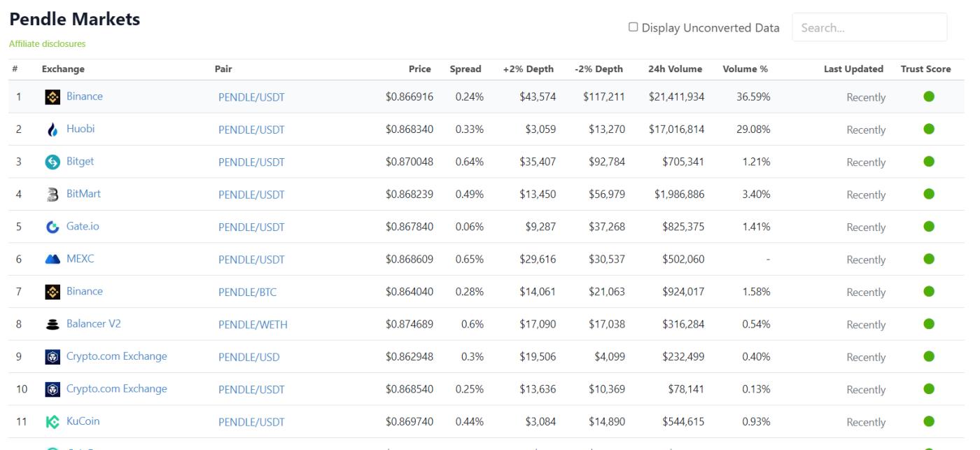Open the PENDLE/BTC pair link on Binance
Image resolution: width=980 pixels, height=450 pixels.
[247, 293]
